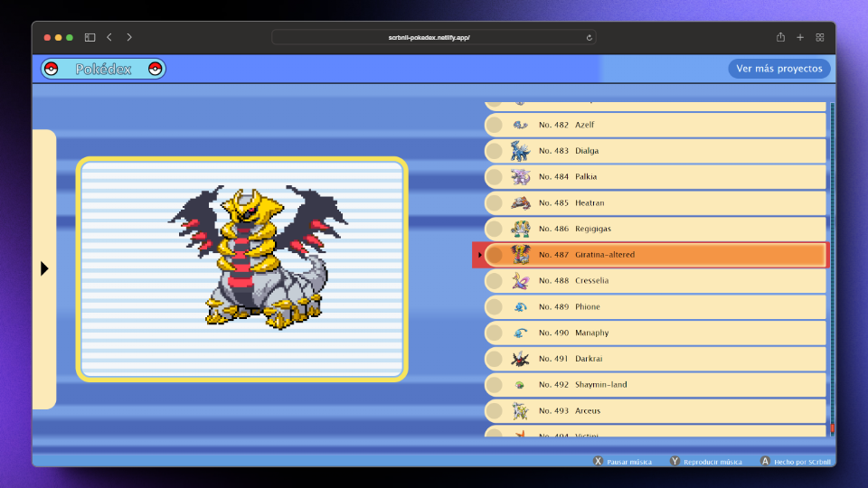Click the Palkia sprite icon
The height and width of the screenshot is (488, 868).
[x=520, y=176]
